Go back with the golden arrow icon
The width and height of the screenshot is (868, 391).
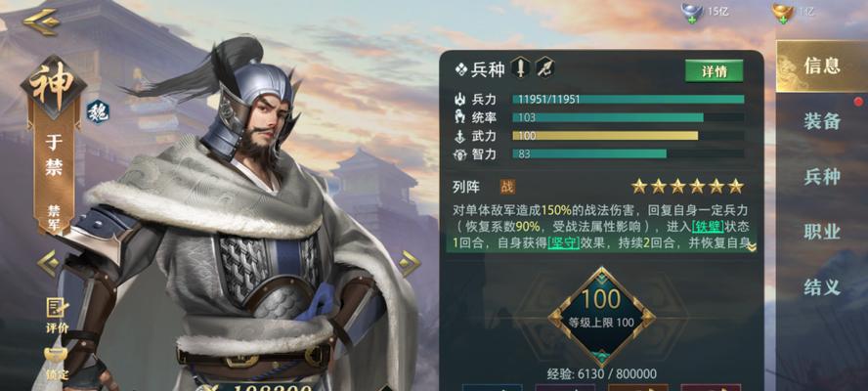pyautogui.click(x=40, y=22)
